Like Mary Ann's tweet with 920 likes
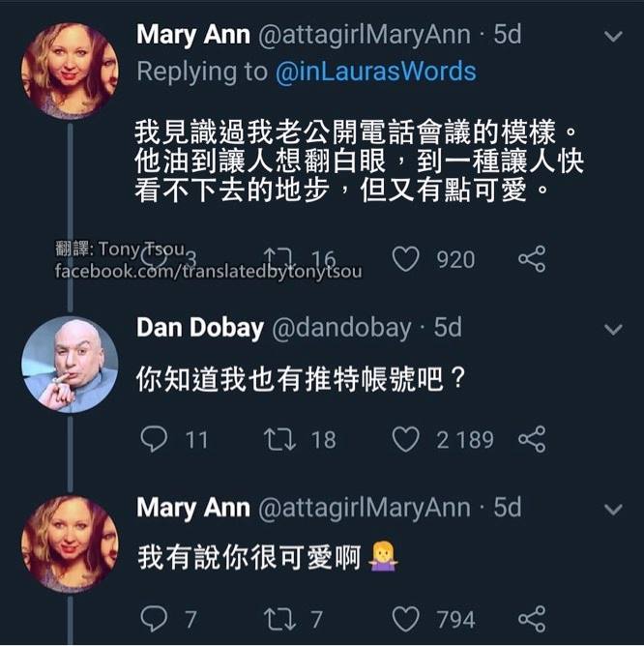This screenshot has width=644, height=646. [x=405, y=259]
